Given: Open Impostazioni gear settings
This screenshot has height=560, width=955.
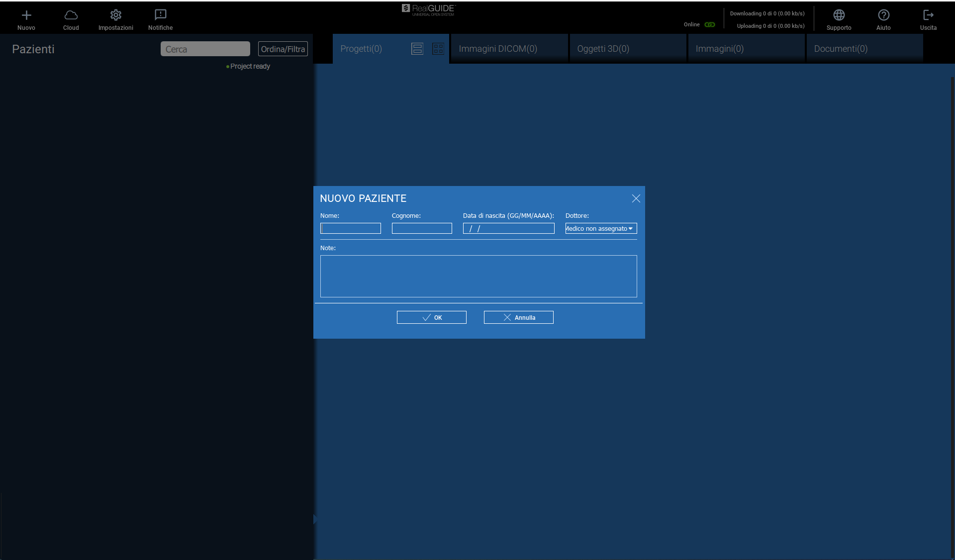Looking at the screenshot, I should pos(116,15).
